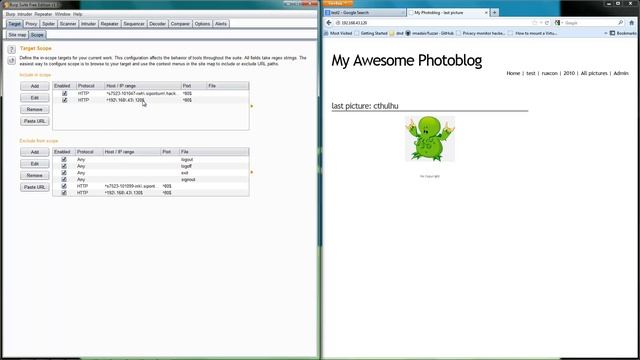The width and height of the screenshot is (640, 360).
Task: Click the Firefox reload page icon
Action: (547, 23)
